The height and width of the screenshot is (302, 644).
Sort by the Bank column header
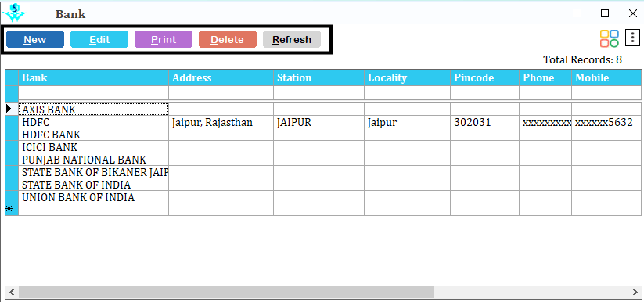pos(94,77)
